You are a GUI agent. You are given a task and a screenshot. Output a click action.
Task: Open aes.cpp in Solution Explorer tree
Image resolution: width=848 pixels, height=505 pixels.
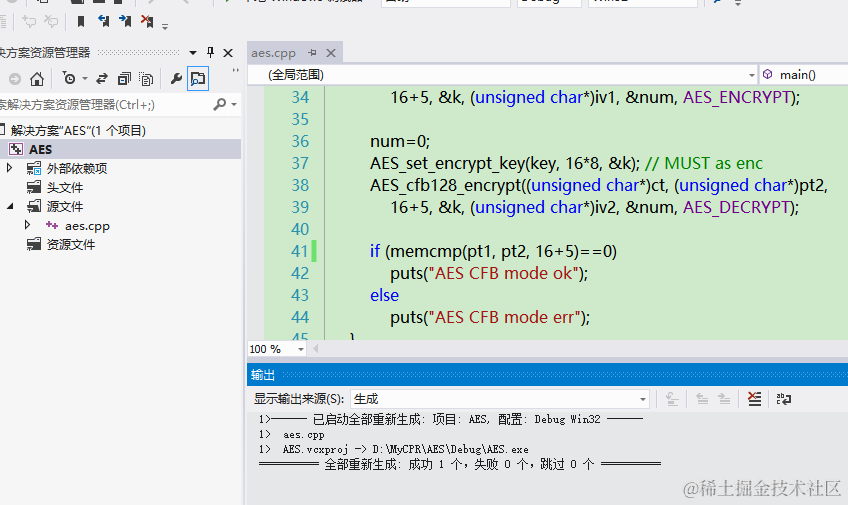(87, 226)
